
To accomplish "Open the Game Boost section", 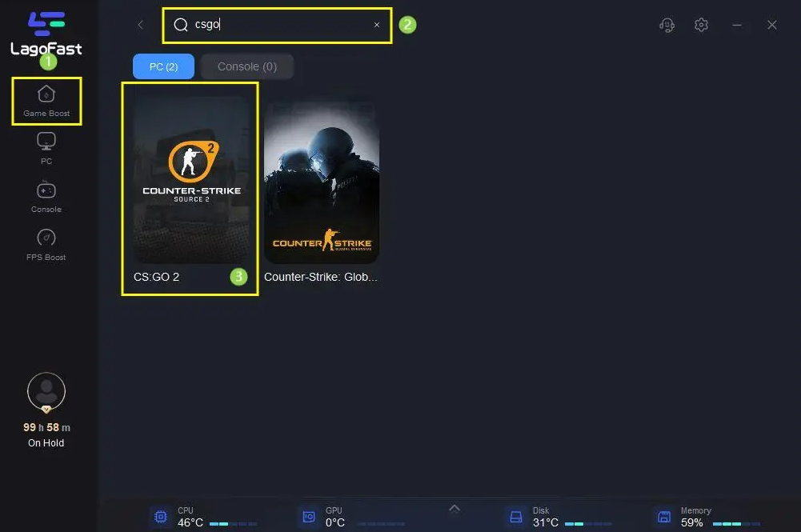I will [x=46, y=101].
